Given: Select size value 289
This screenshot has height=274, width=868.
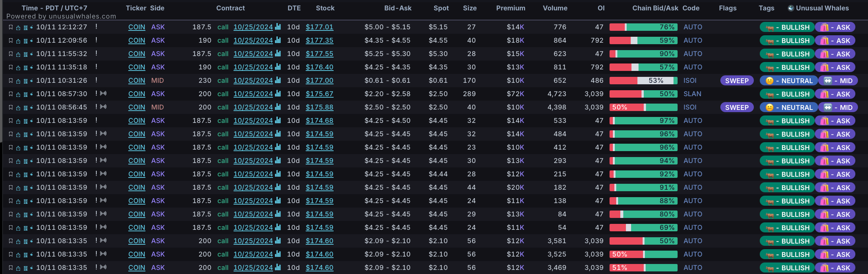Looking at the screenshot, I should click(469, 94).
